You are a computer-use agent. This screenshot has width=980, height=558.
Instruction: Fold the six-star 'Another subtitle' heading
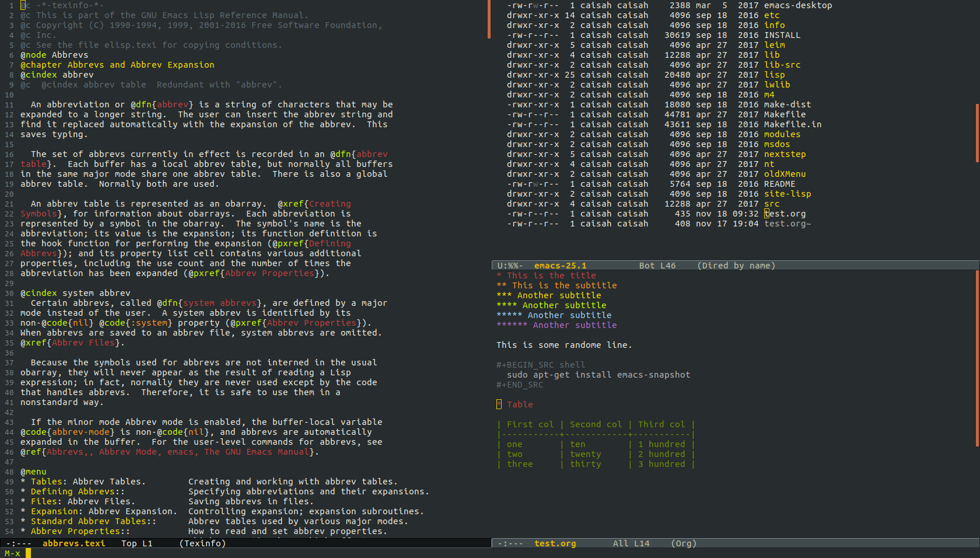556,325
